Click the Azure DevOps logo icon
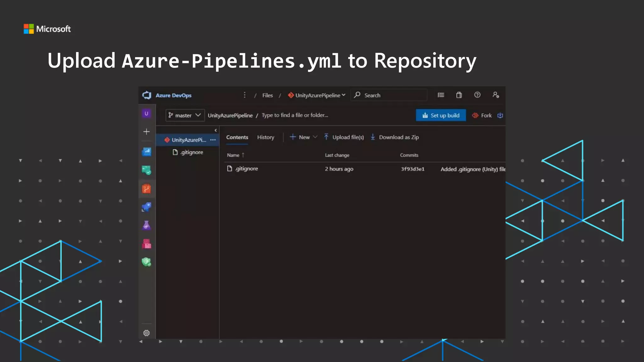Viewport: 644px width, 362px height. 147,95
